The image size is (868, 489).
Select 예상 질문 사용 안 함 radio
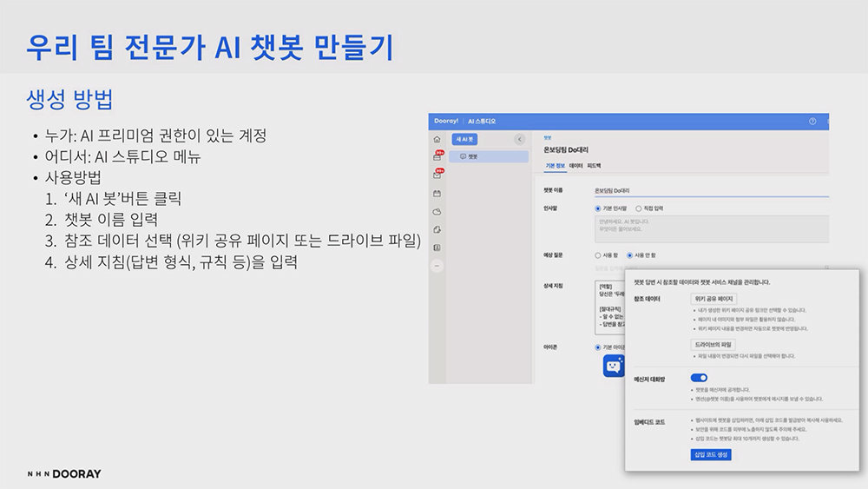(x=629, y=255)
